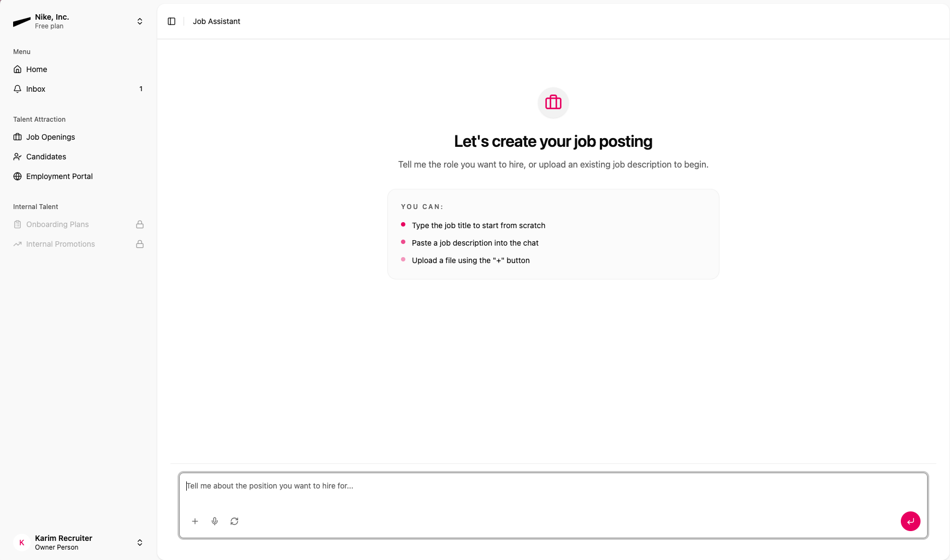
Task: Click the lock on Onboarding Plans
Action: click(140, 224)
